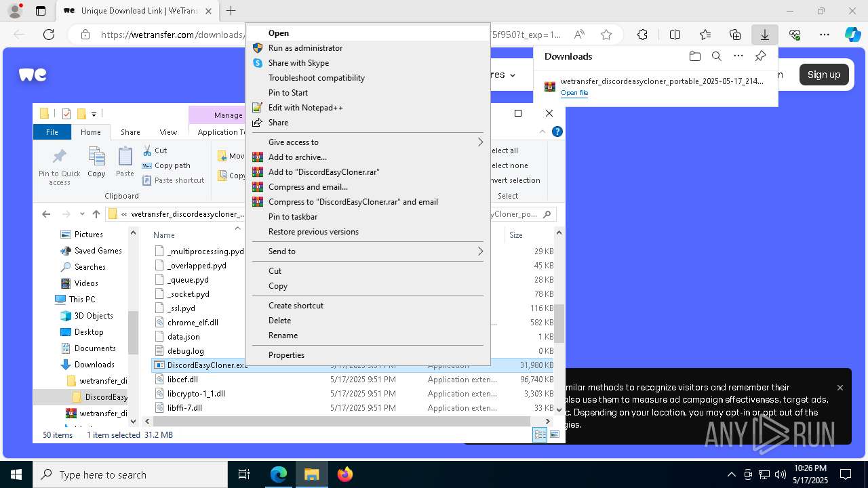The width and height of the screenshot is (868, 488).
Task: Click the Sign up button
Action: point(824,75)
